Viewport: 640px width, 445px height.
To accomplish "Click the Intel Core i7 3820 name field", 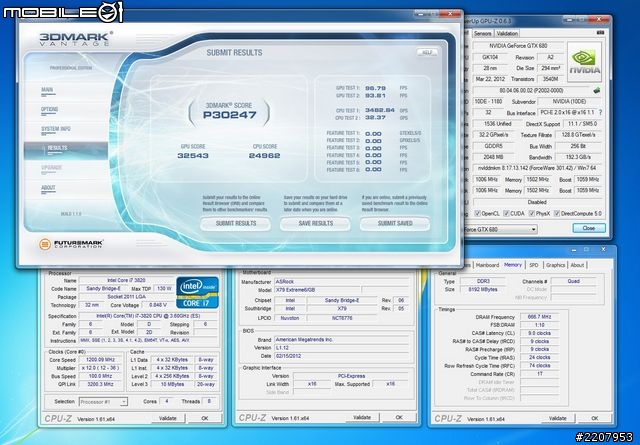I will [x=126, y=280].
